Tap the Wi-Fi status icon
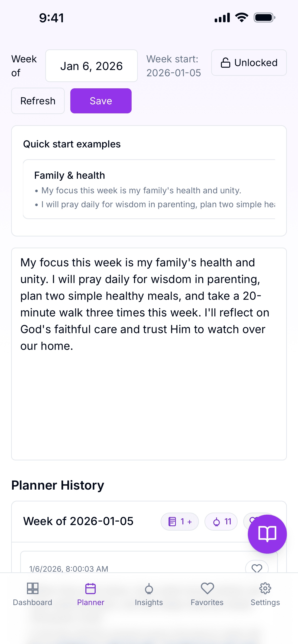 (x=241, y=18)
